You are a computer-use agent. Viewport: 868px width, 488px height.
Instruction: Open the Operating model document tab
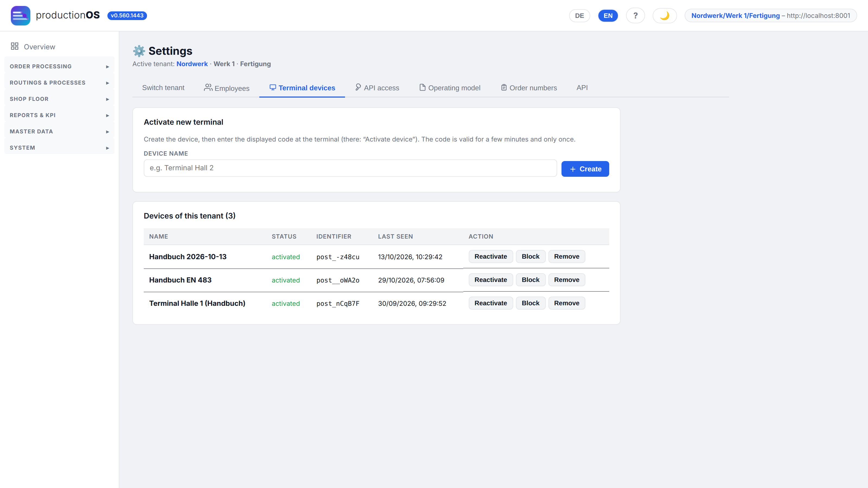(450, 88)
